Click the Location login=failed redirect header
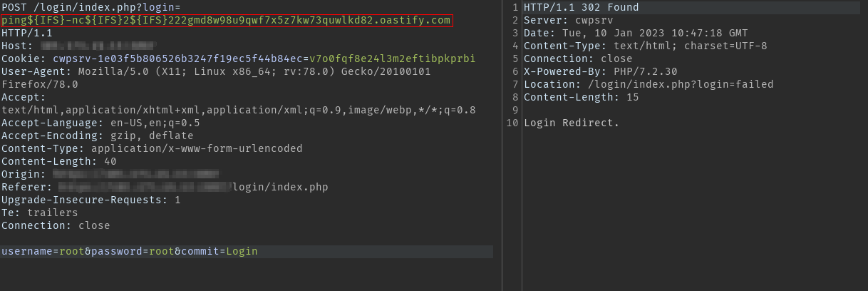Image resolution: width=868 pixels, height=291 pixels. 648,84
